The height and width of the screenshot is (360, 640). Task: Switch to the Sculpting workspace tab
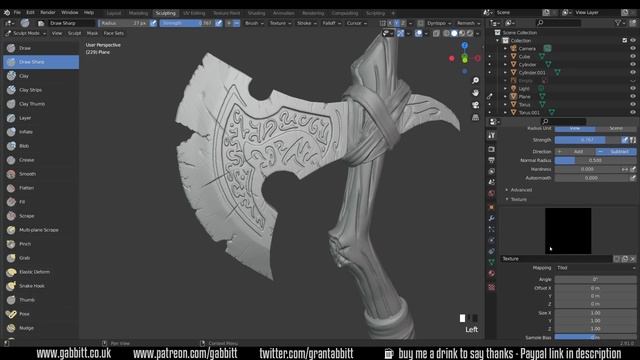[x=165, y=13]
